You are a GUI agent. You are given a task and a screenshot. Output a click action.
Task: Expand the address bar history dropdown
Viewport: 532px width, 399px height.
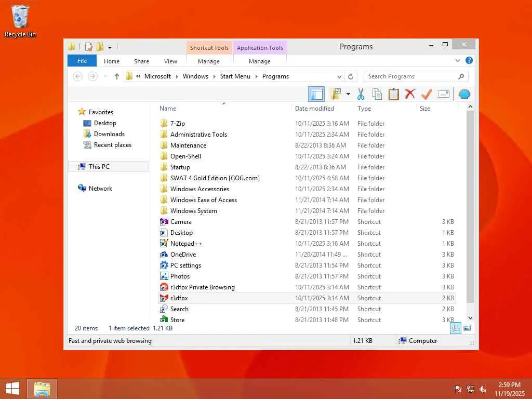[x=339, y=77]
